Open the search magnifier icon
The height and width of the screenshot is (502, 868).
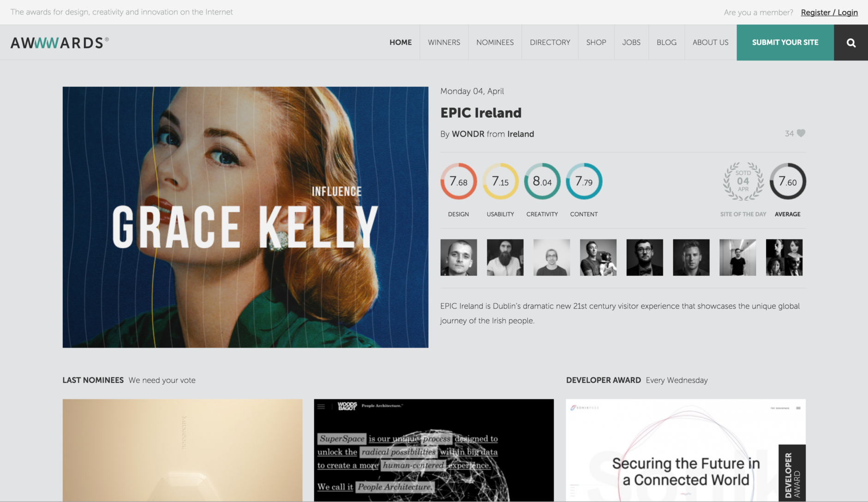[851, 42]
